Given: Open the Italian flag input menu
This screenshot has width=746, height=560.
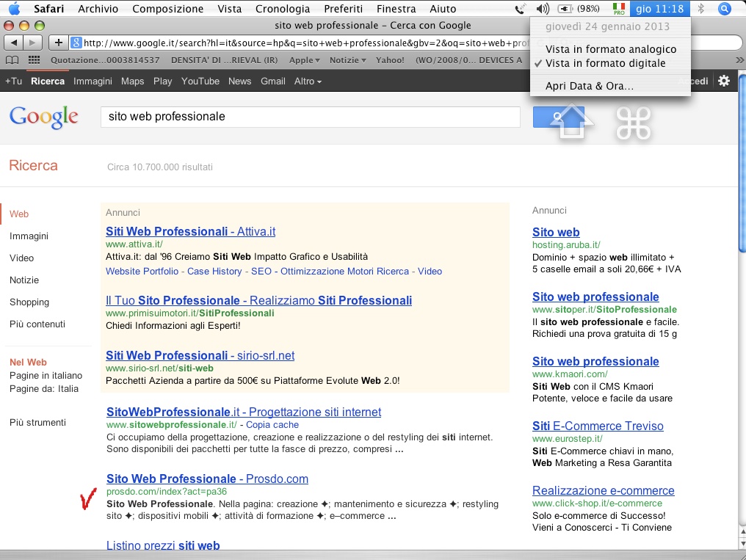Looking at the screenshot, I should pos(618,9).
